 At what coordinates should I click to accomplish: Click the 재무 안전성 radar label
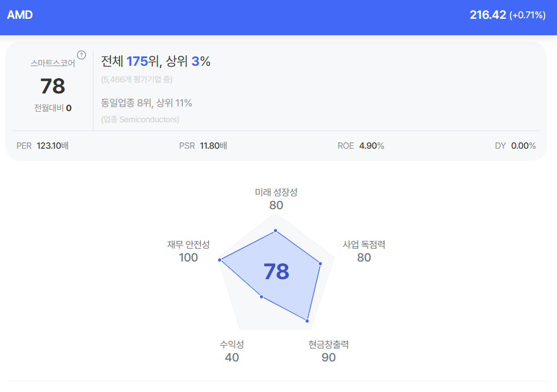click(188, 244)
